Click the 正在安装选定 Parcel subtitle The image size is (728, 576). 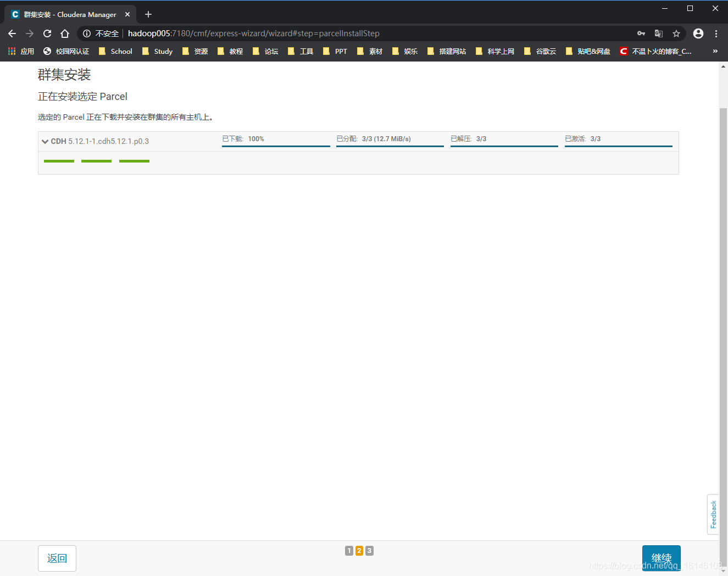[x=82, y=97]
